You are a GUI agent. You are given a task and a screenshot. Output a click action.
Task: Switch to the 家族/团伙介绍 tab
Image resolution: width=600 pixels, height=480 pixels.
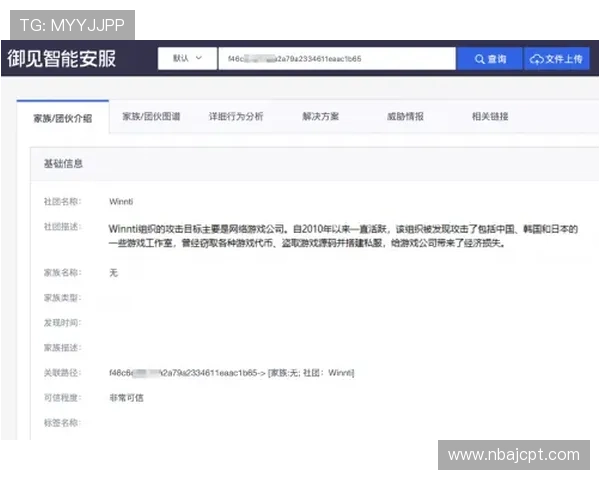point(62,117)
